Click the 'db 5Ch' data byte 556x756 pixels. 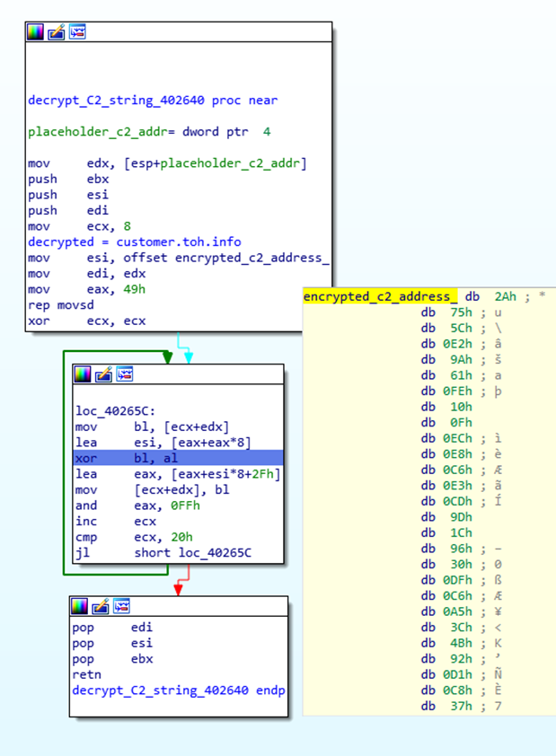coord(461,328)
